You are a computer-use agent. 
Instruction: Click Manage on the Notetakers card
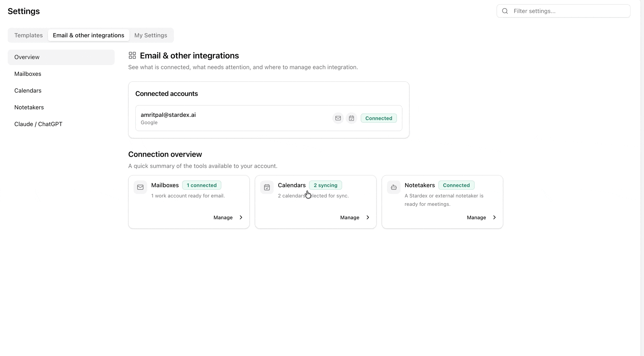click(476, 217)
